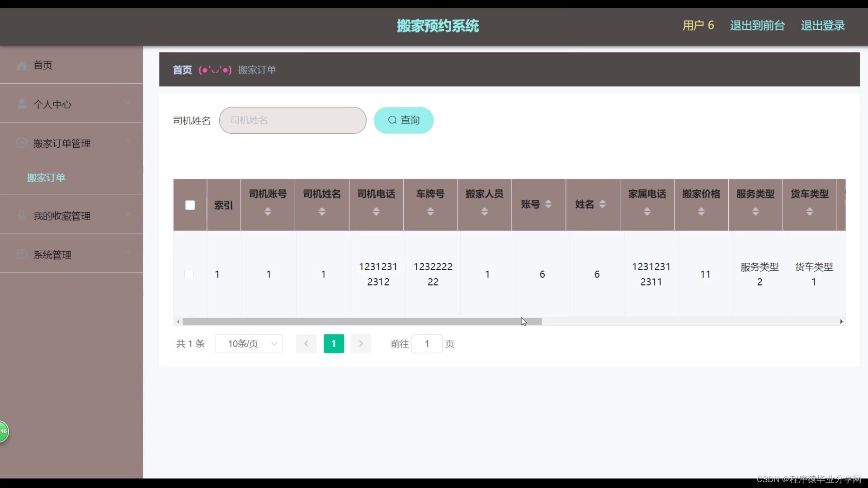Sort the table by the 司机账号 column
The image size is (868, 488).
coord(268,211)
